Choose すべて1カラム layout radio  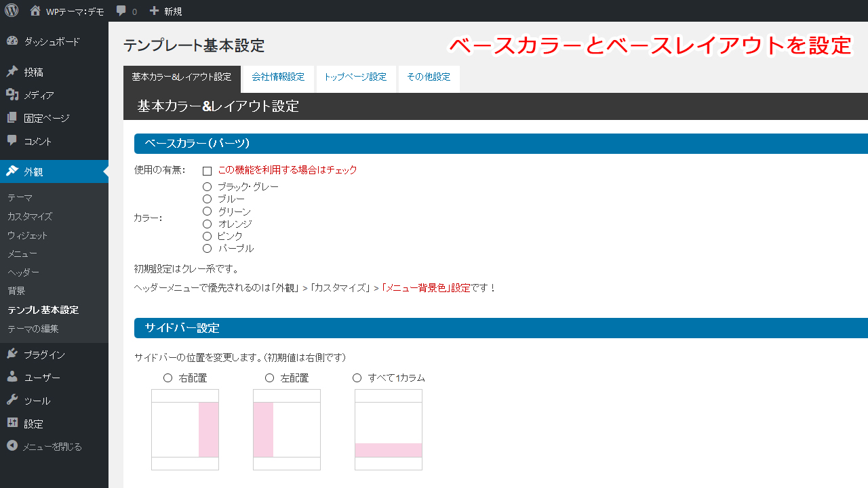pyautogui.click(x=357, y=378)
